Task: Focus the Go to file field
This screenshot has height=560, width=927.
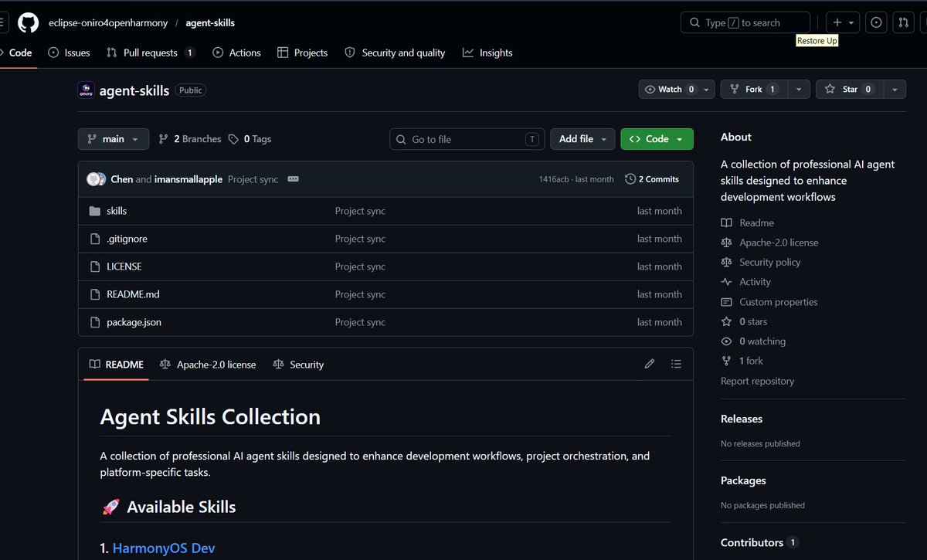Action: pos(467,139)
